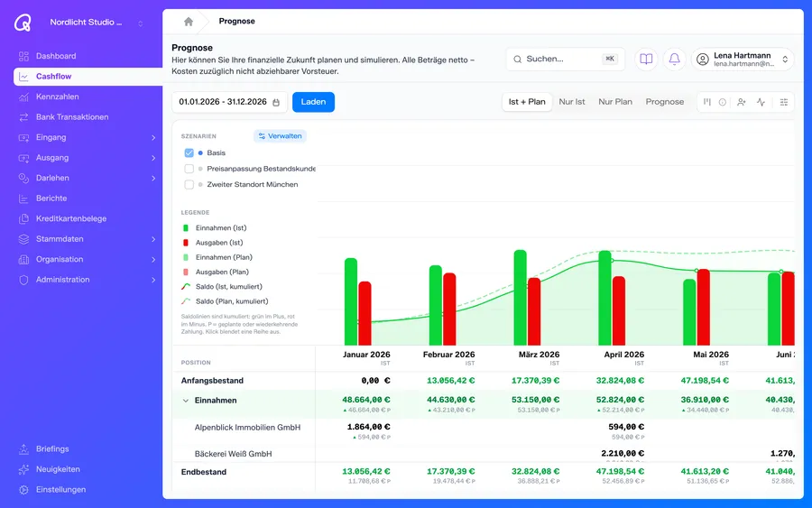Click the Bäckerei Weiß GmbH row label
The height and width of the screenshot is (508, 812).
233,454
